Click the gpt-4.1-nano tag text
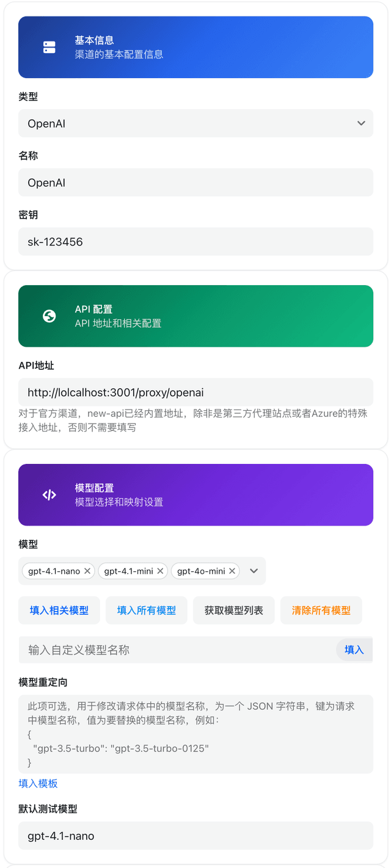This screenshot has height=868, width=391. tap(54, 571)
